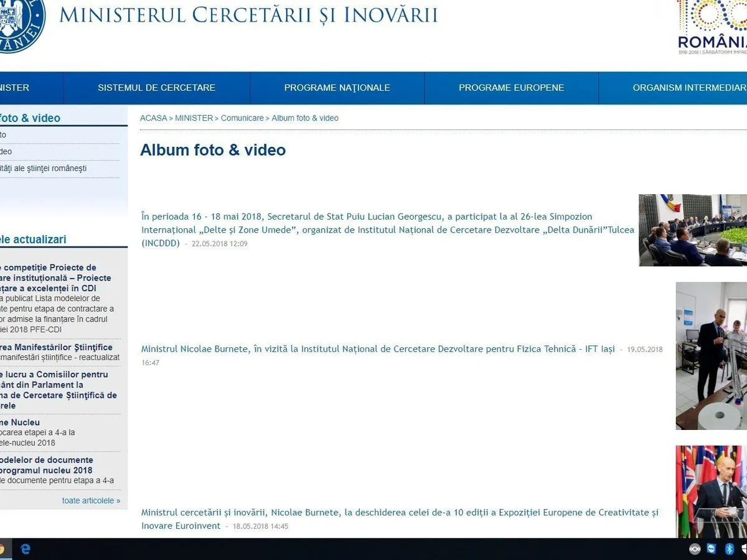Open the SISTEMUL DE CERCETARE menu

click(x=156, y=88)
